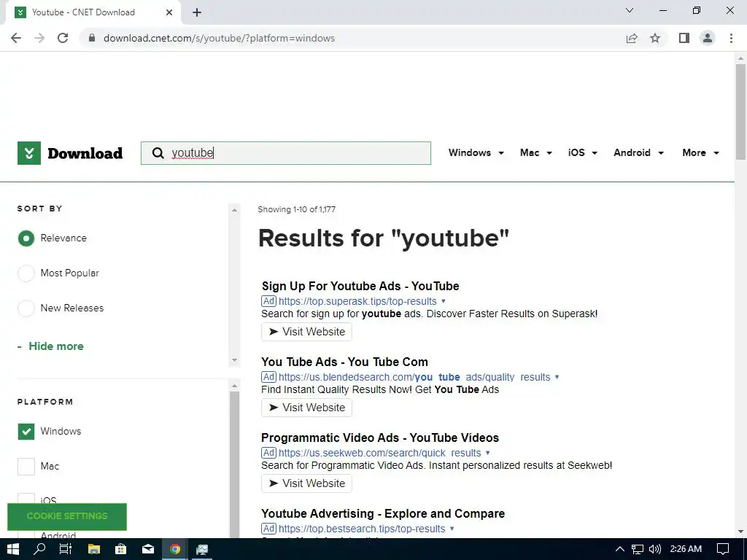The image size is (747, 560).
Task: Open ad options arrow beside blendedsearch URL
Action: pos(557,377)
